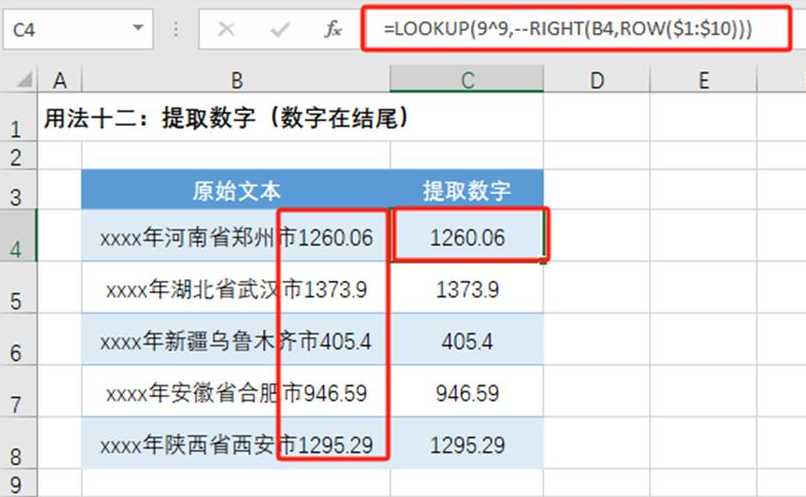Open the Name Box dropdown arrow
Screen dimensions: 806x497
click(x=138, y=28)
